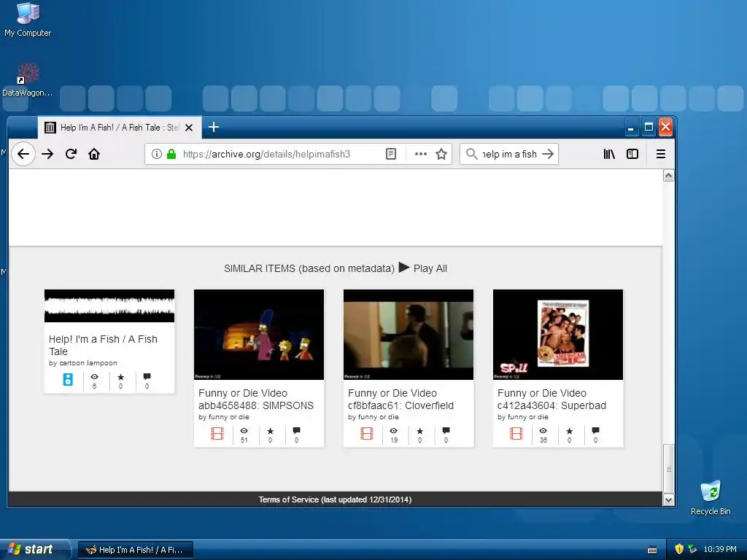Show site information icon in address bar
This screenshot has height=560, width=747.
156,154
